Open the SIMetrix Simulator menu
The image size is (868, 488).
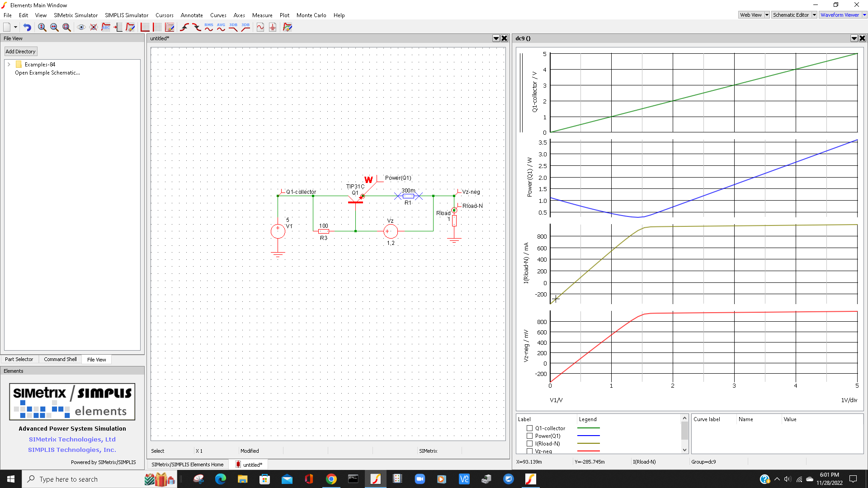click(75, 15)
